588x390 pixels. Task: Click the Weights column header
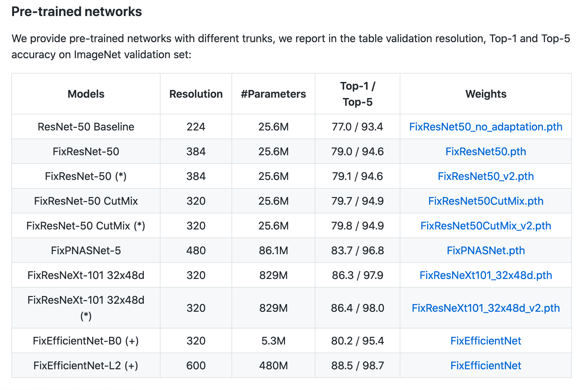(x=486, y=94)
